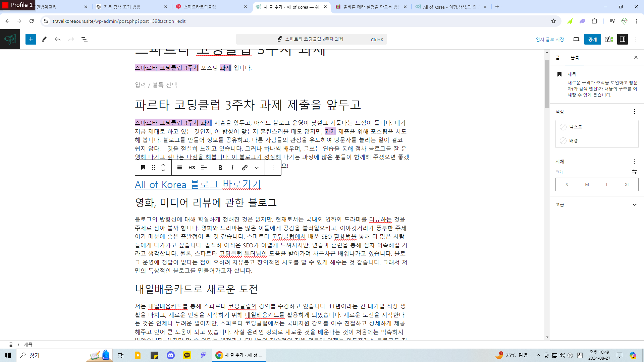
Task: Open the Windows Start menu
Action: [x=8, y=355]
